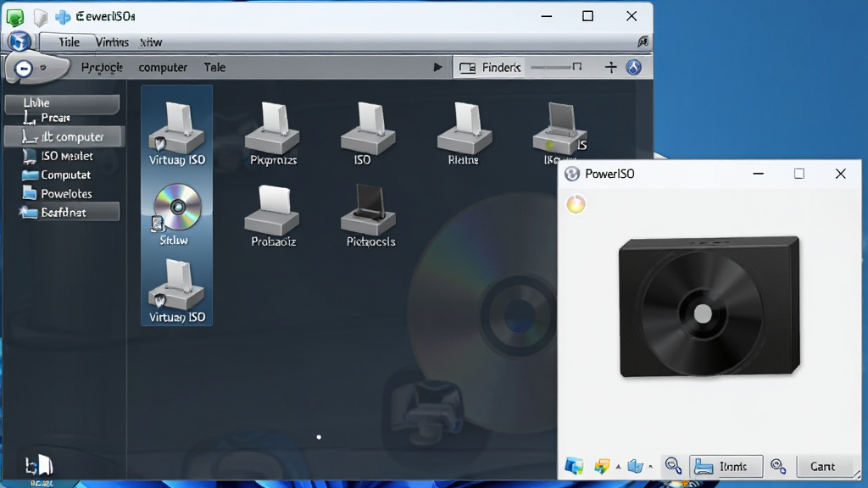
Task: Select the drive icon partly hidden behind PowerISO window
Action: [559, 133]
